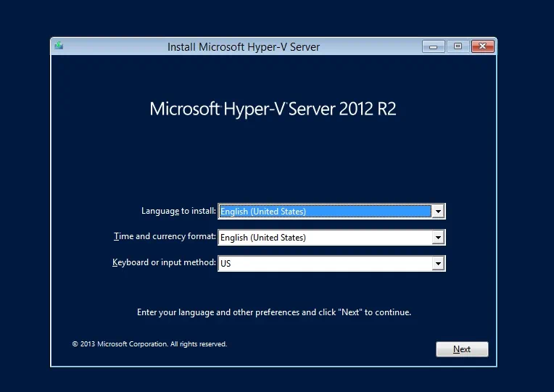Click the 2013 Microsoft Corporation copyright notice
Screen dimensions: 554x392
[x=149, y=344]
